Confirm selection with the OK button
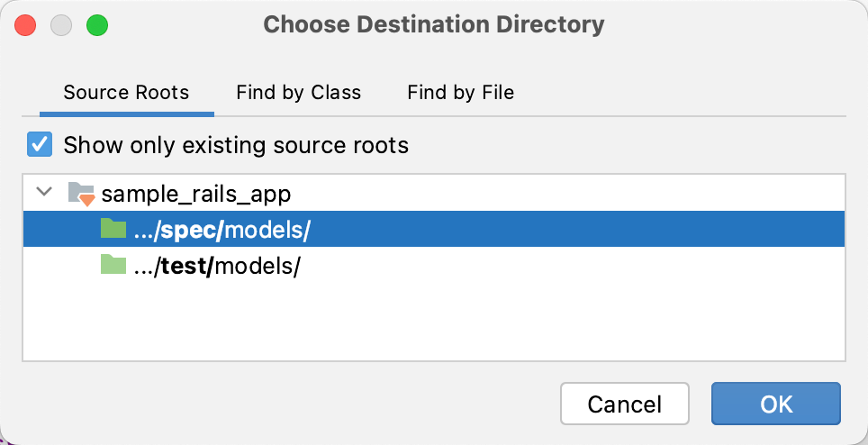Viewport: 868px width, 445px height. point(775,404)
